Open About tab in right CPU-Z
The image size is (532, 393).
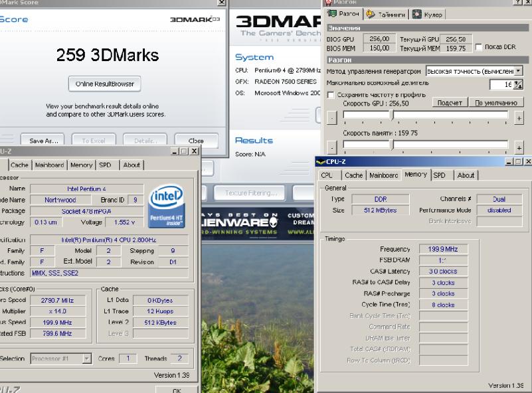click(x=466, y=175)
